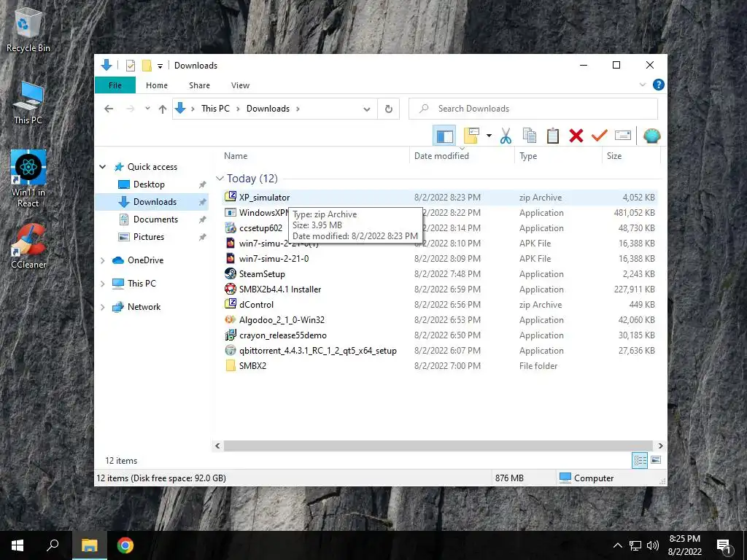The height and width of the screenshot is (560, 747).
Task: Open the Recycle Bin desktop icon
Action: [x=28, y=29]
